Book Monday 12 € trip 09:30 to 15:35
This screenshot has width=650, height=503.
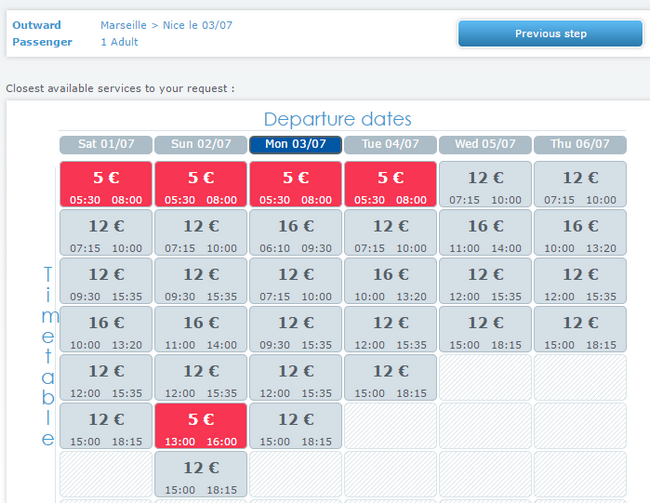(x=296, y=329)
